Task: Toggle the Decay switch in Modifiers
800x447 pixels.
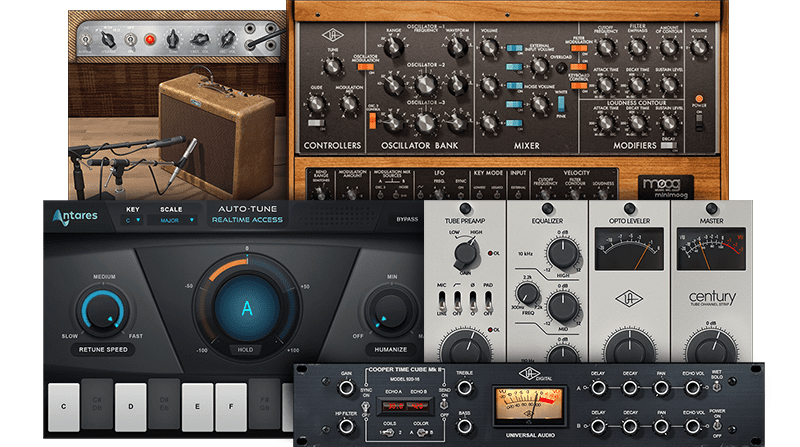Action: point(668,145)
